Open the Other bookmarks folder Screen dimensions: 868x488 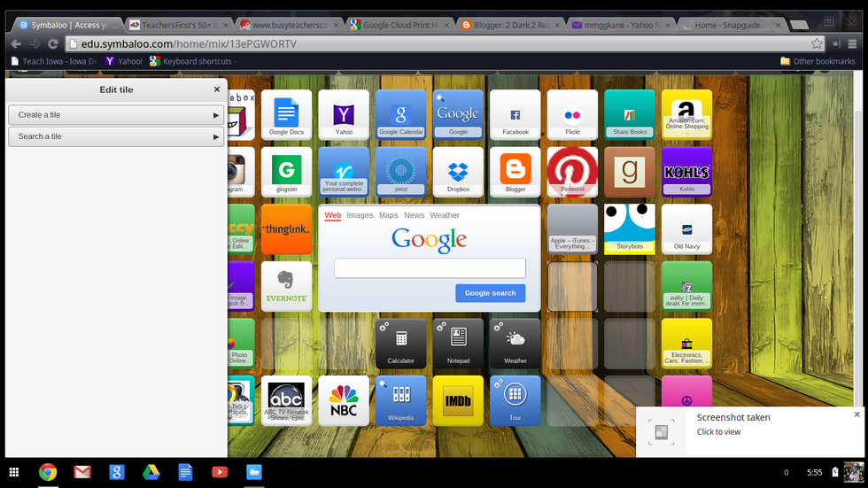point(818,61)
